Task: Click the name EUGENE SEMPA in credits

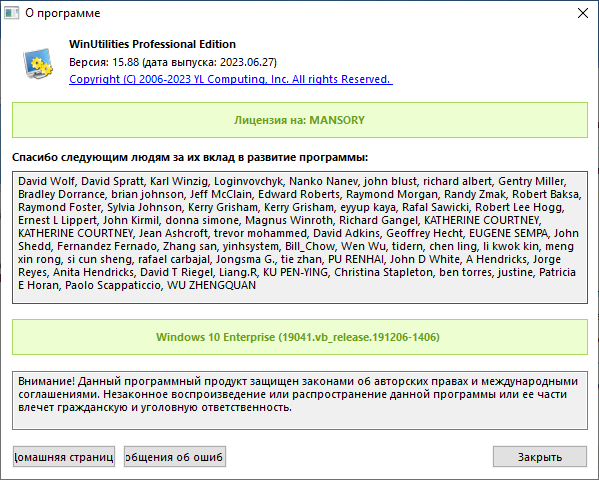Action: coord(508,233)
